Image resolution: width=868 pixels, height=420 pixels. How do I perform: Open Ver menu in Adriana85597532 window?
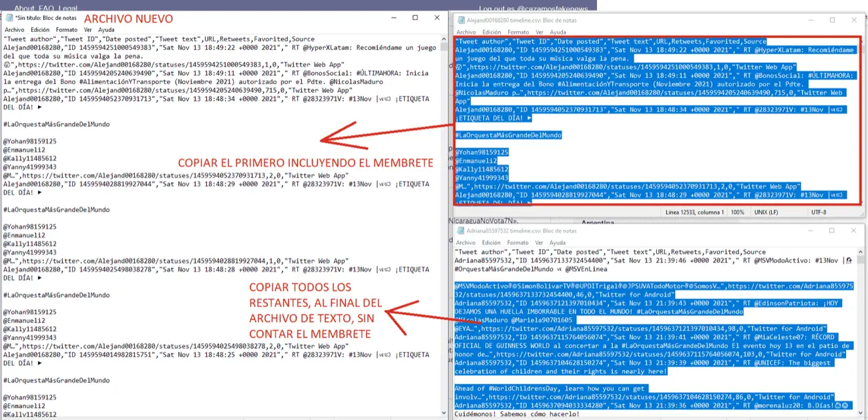point(539,242)
